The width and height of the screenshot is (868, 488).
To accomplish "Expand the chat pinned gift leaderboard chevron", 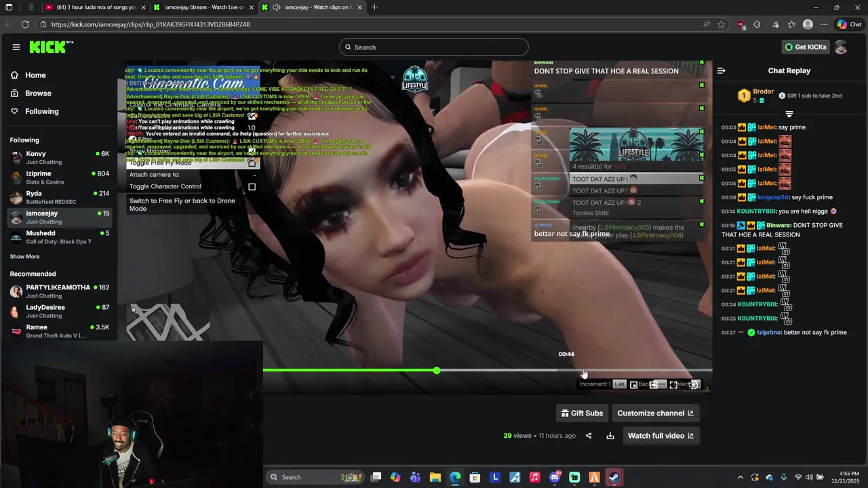I will click(x=789, y=114).
